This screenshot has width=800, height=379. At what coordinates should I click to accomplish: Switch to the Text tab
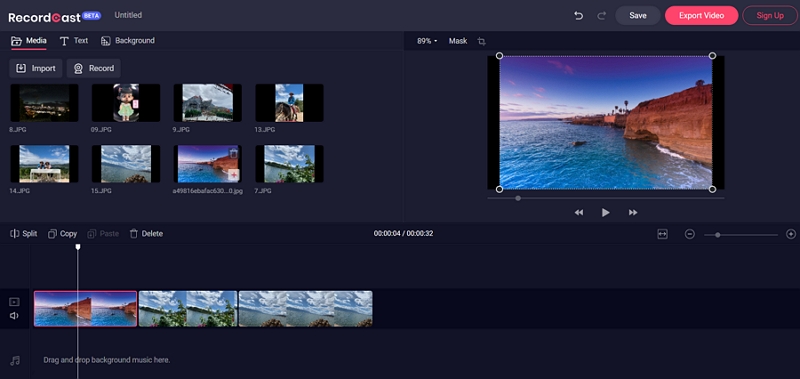click(73, 41)
